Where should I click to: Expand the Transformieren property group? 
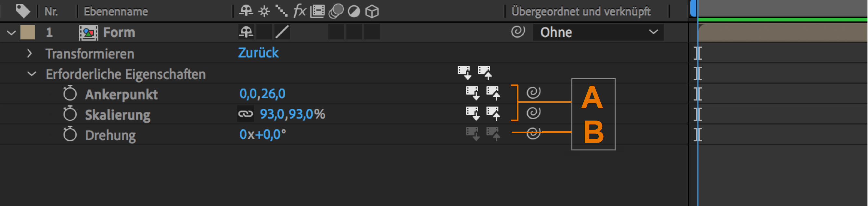point(30,53)
